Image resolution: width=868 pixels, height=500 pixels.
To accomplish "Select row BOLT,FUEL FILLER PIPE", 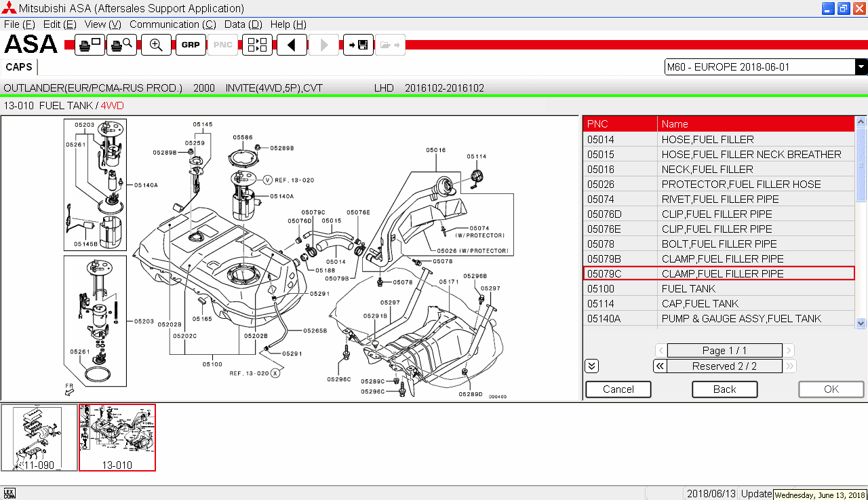I will point(719,244).
